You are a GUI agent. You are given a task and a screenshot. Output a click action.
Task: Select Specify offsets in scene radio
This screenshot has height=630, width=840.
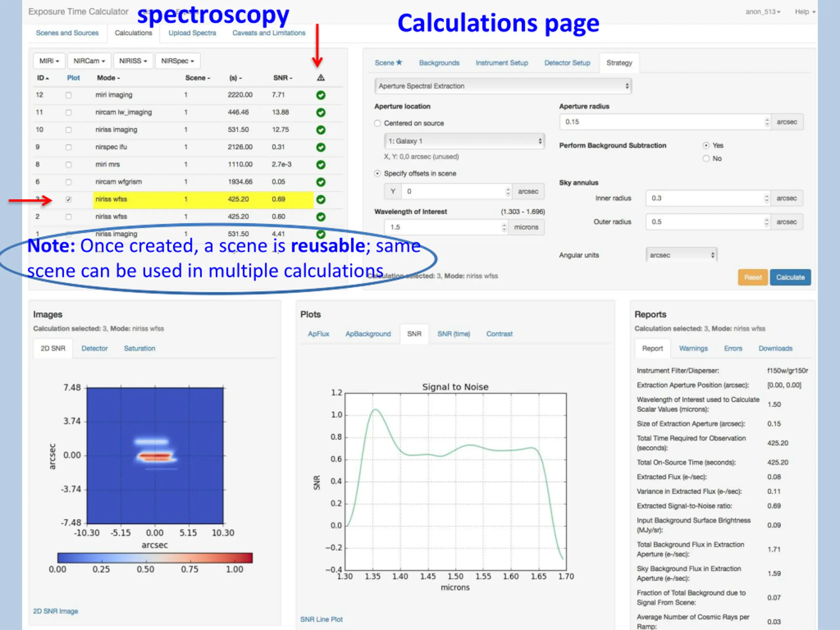click(377, 174)
